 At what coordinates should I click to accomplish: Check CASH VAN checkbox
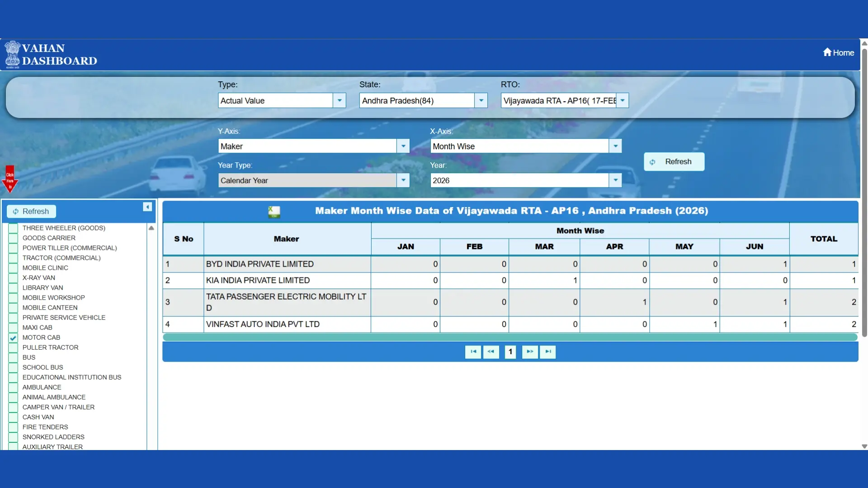pyautogui.click(x=13, y=417)
